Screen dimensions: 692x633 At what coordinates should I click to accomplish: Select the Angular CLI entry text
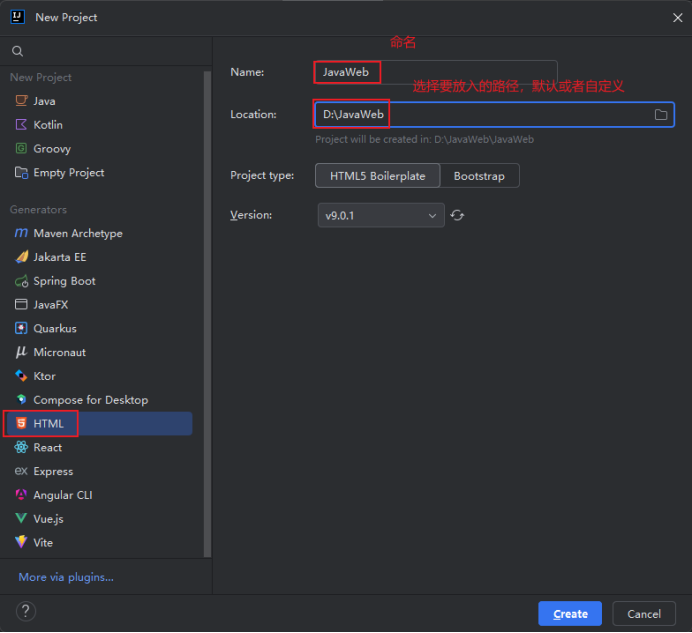tap(63, 495)
